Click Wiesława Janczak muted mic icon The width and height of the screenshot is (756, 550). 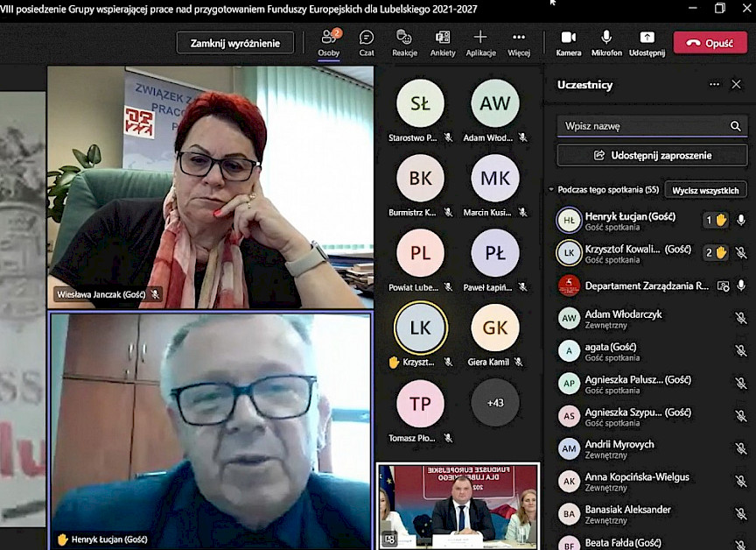155,293
